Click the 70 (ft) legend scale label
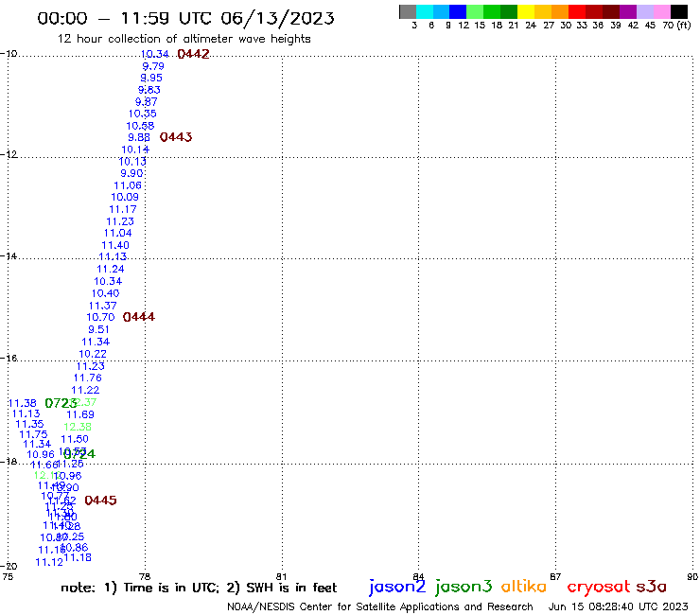700x615 pixels. click(x=676, y=26)
